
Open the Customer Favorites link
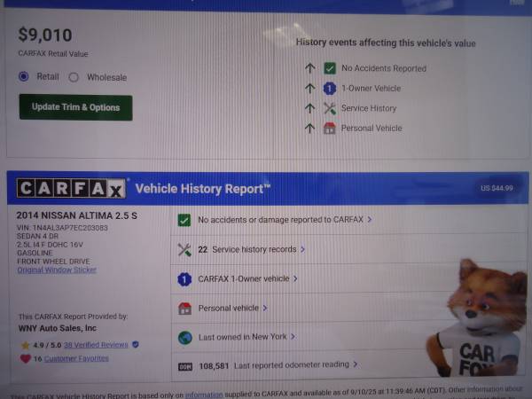click(76, 358)
